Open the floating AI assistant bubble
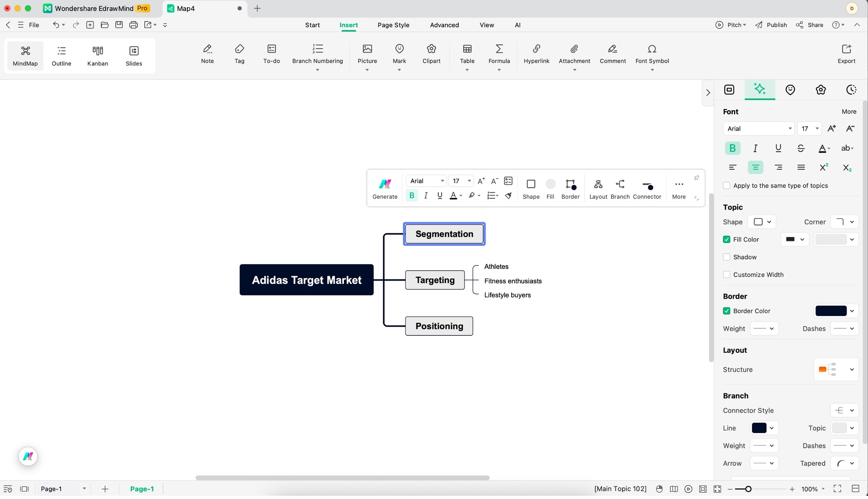 coord(28,456)
